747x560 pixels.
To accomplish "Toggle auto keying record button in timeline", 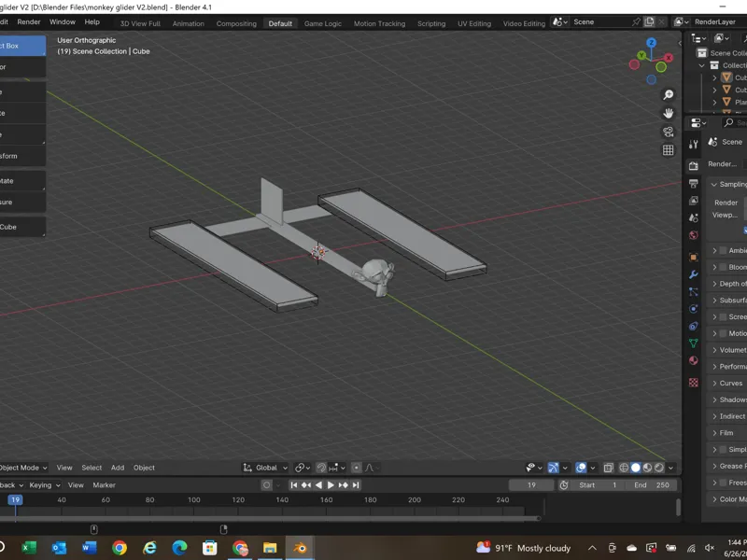I will tap(266, 485).
